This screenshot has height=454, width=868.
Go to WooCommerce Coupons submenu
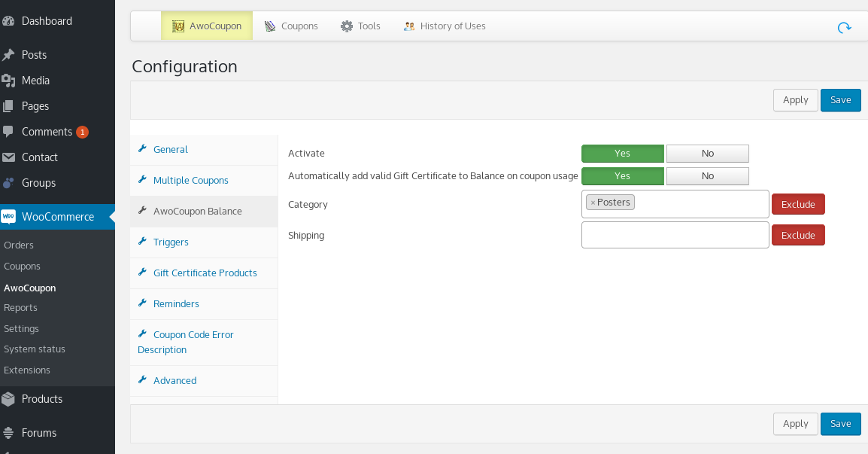[22, 266]
